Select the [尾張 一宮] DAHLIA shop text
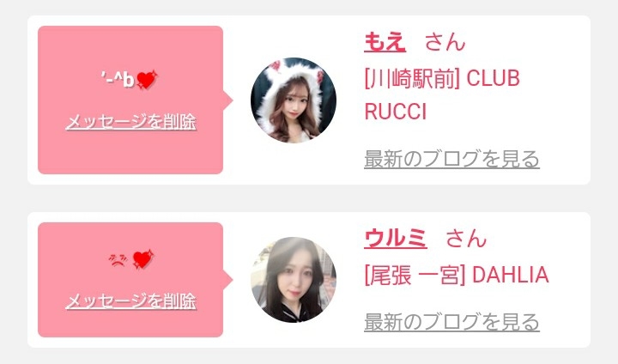The height and width of the screenshot is (364, 618). [x=457, y=275]
